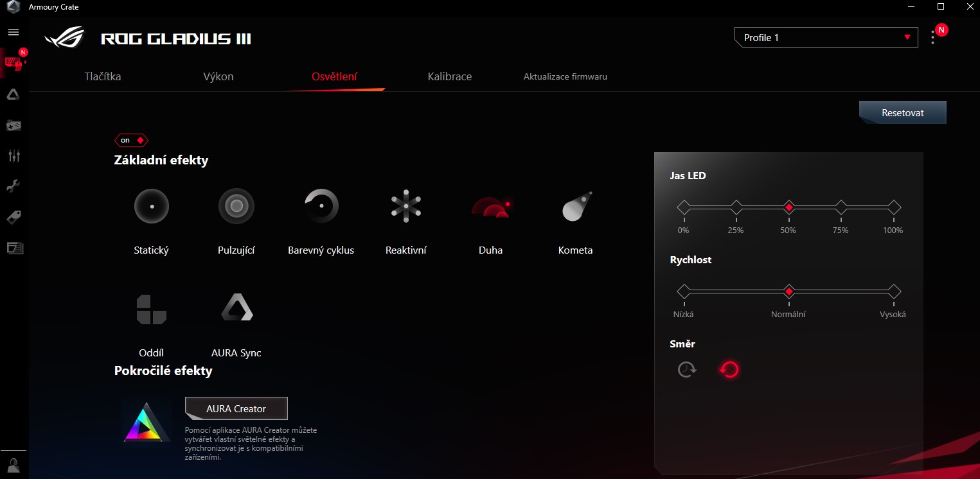Switch to the Výkon tab

click(x=218, y=76)
